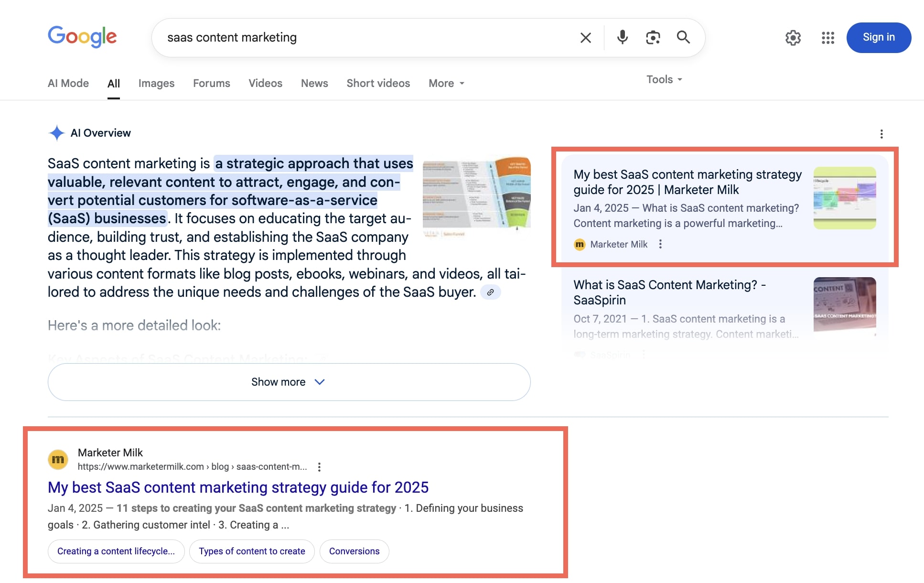Viewport: 924px width, 583px height.
Task: Open the Videos tab
Action: [265, 83]
